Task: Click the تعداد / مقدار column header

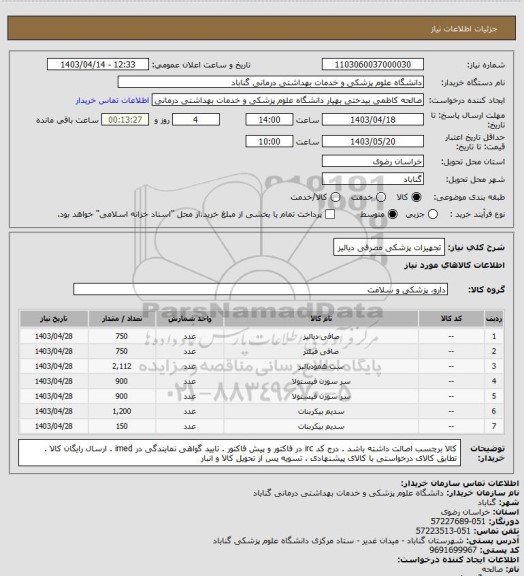Action: 122,318
